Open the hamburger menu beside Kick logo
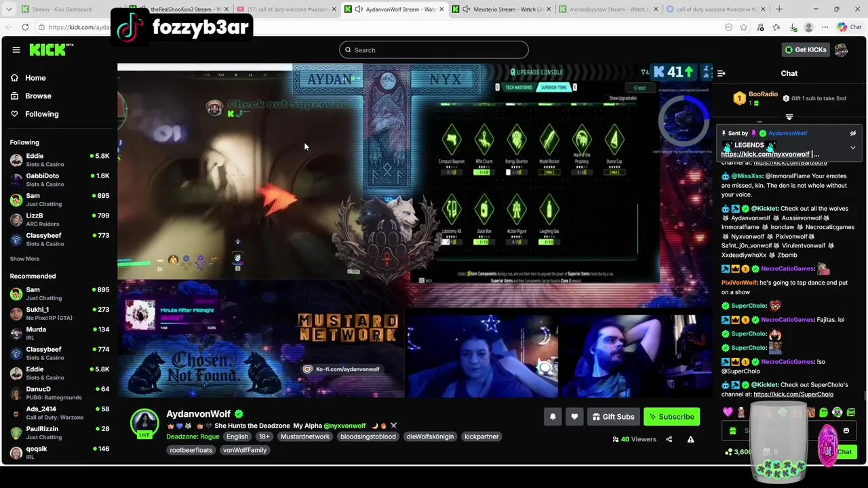Viewport: 868px width, 488px height. pos(16,49)
